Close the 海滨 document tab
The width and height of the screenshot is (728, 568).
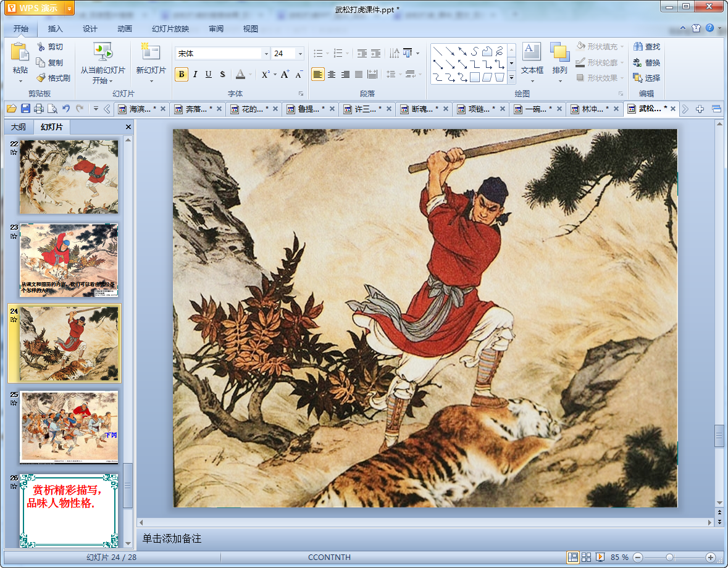(x=163, y=109)
